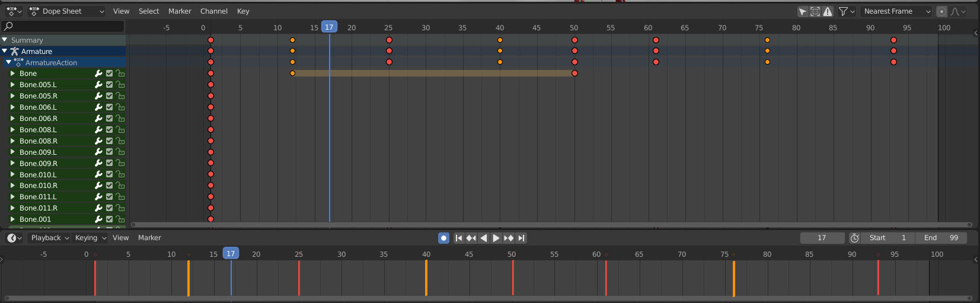The width and height of the screenshot is (980, 303).
Task: Expand the Bone channel group
Action: 12,74
